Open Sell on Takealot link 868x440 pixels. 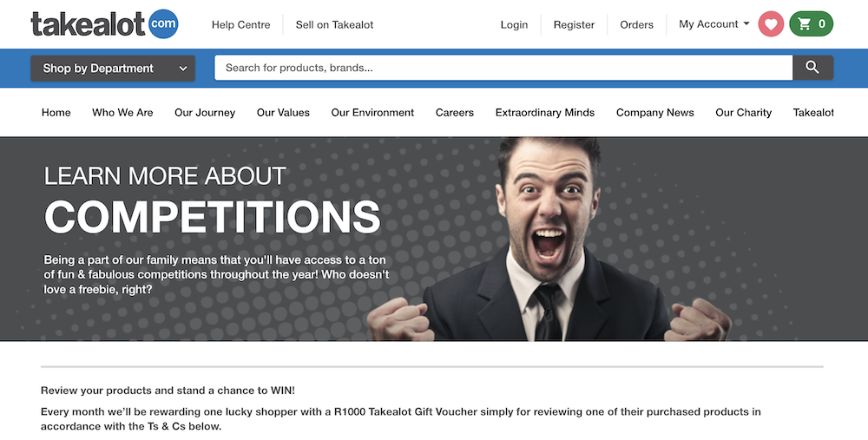(x=334, y=24)
